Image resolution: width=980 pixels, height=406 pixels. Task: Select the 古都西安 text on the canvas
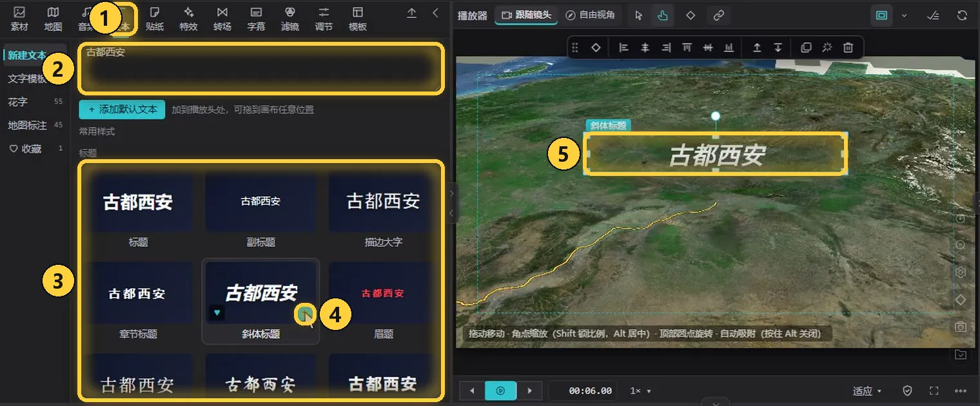coord(716,155)
